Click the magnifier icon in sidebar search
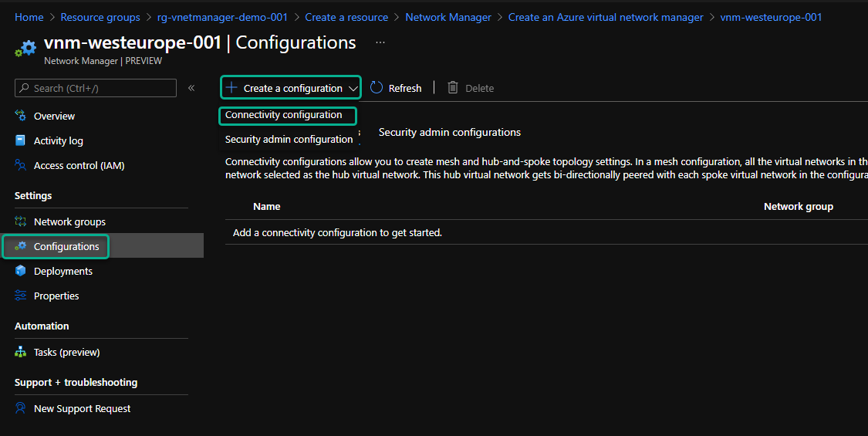The width and height of the screenshot is (868, 436). (25, 88)
